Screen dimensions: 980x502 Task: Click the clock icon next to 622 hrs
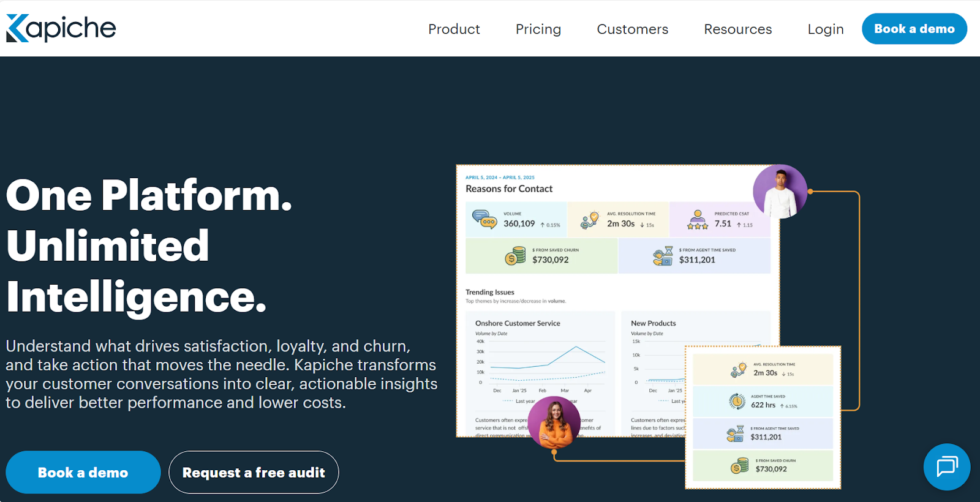tap(737, 401)
